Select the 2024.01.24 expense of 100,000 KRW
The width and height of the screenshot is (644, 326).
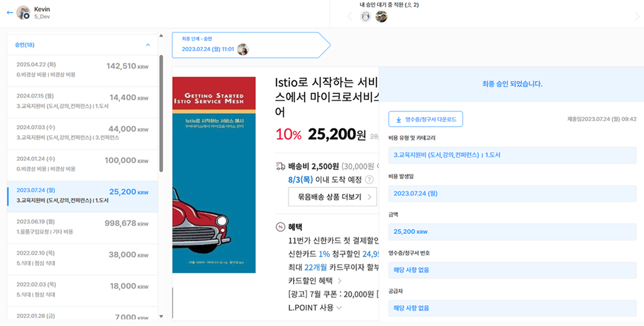[82, 165]
